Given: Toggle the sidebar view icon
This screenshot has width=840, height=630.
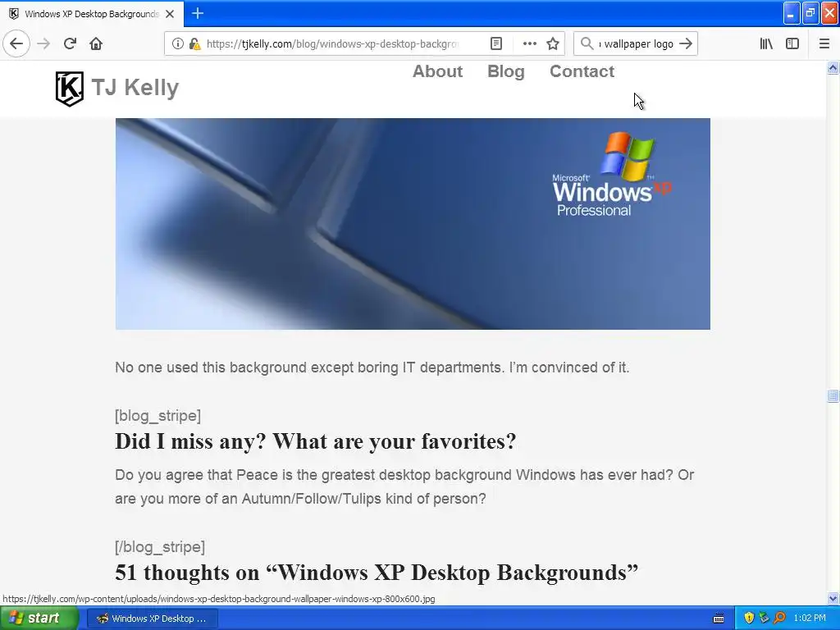Looking at the screenshot, I should click(x=792, y=44).
